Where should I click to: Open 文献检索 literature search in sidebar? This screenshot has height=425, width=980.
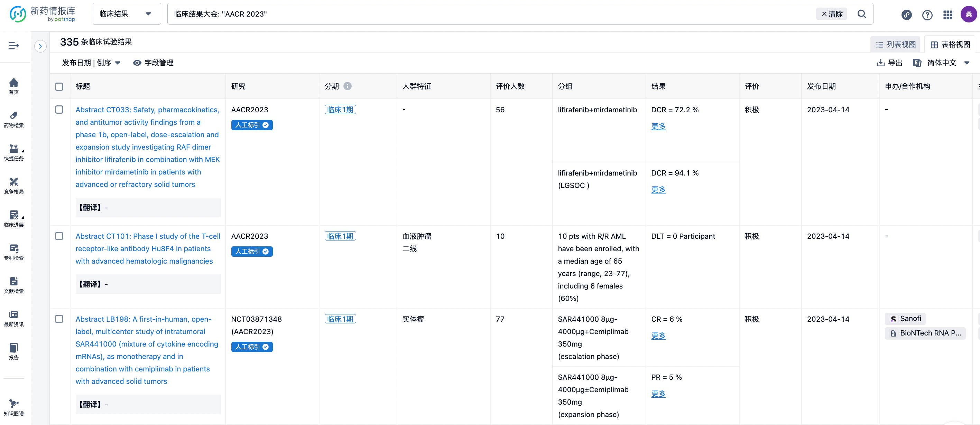14,285
